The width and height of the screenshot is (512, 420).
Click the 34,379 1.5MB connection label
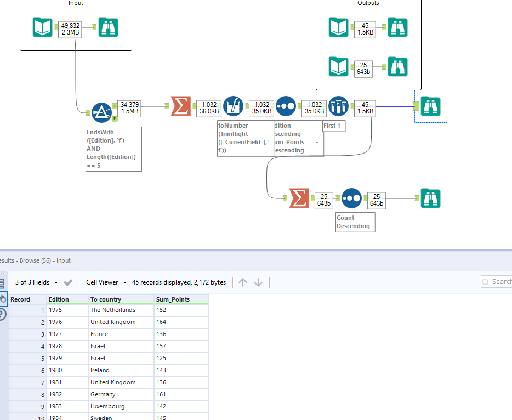coord(129,108)
